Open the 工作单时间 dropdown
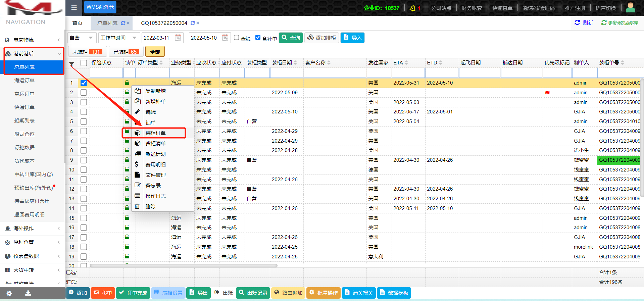The height and width of the screenshot is (301, 644). click(x=118, y=38)
